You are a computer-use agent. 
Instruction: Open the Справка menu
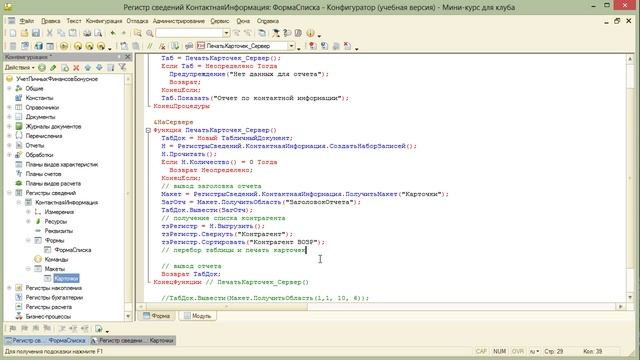(x=268, y=21)
